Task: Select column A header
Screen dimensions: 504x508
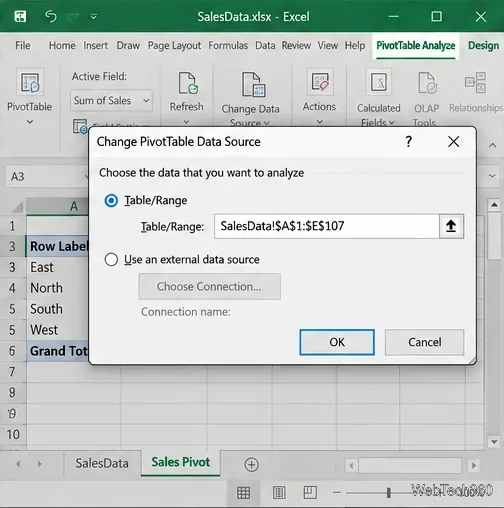Action: coord(57,206)
